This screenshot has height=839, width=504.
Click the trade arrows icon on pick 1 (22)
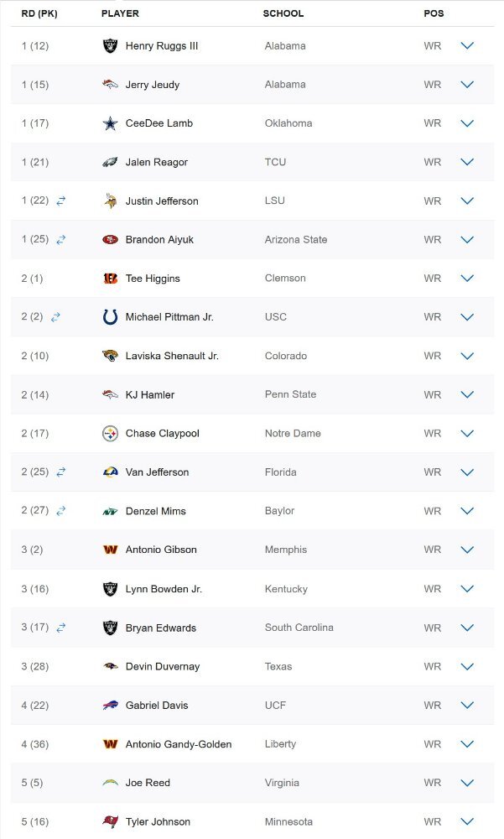pos(60,201)
